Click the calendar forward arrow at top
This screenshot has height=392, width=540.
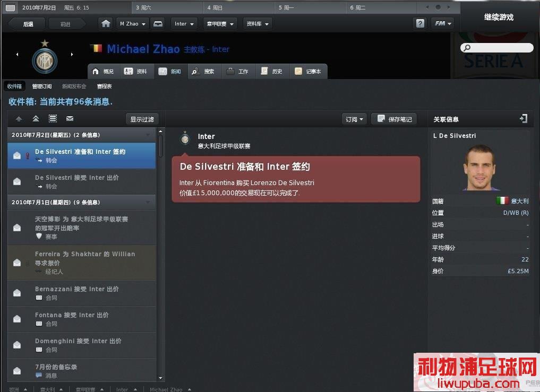[449, 7]
